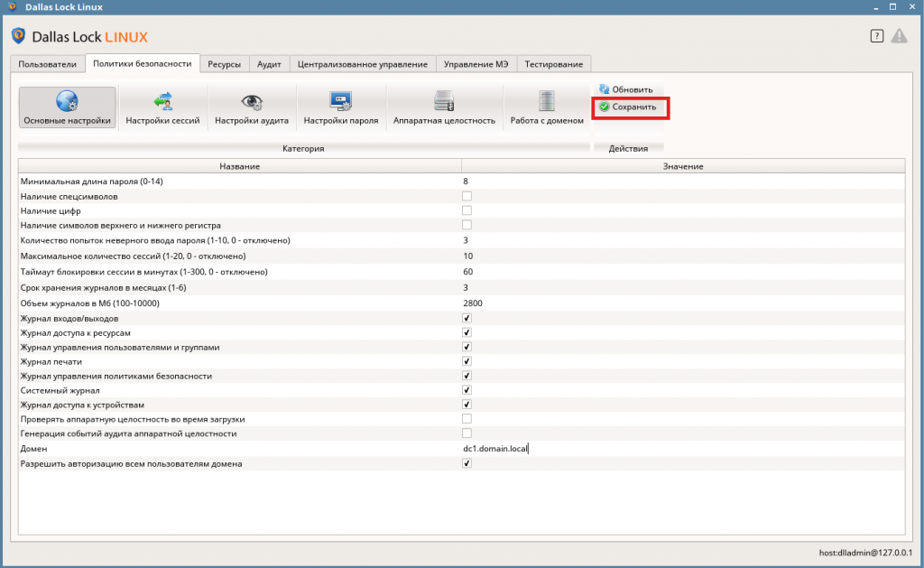This screenshot has width=924, height=568.
Task: Enable Наличие спецсимволов checkbox
Action: [x=467, y=196]
